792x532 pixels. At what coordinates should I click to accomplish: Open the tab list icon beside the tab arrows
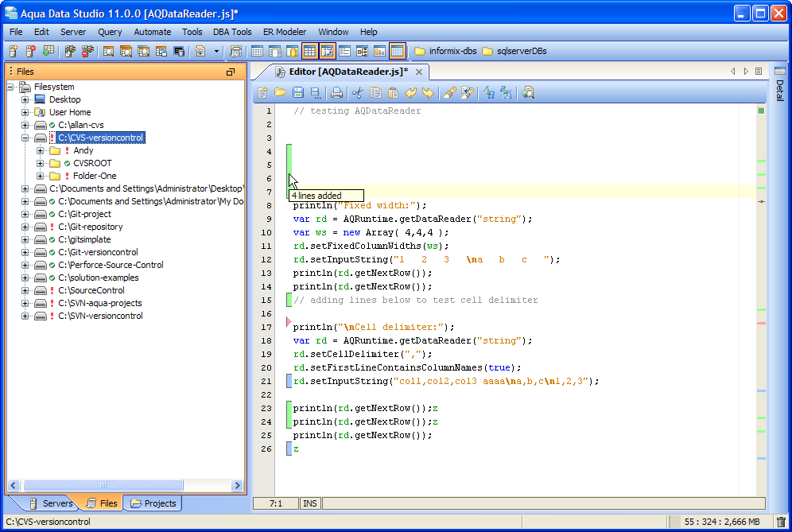[x=758, y=72]
